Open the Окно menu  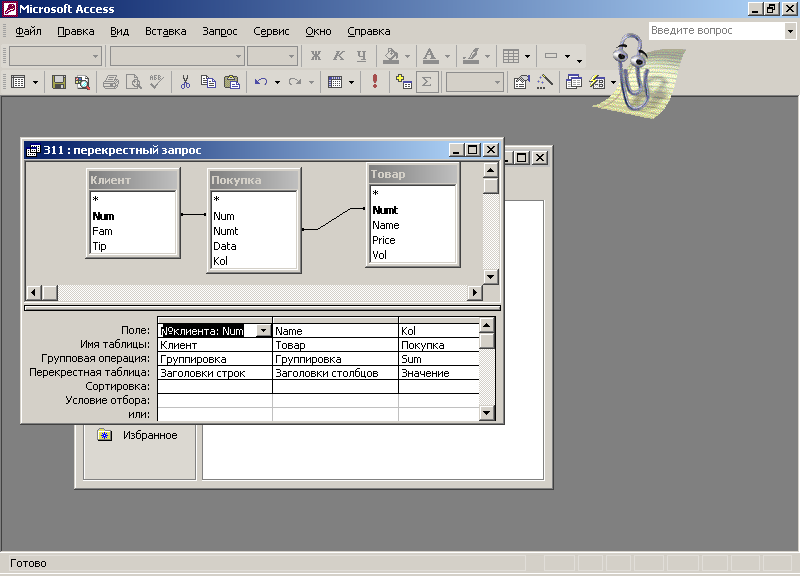coord(318,31)
